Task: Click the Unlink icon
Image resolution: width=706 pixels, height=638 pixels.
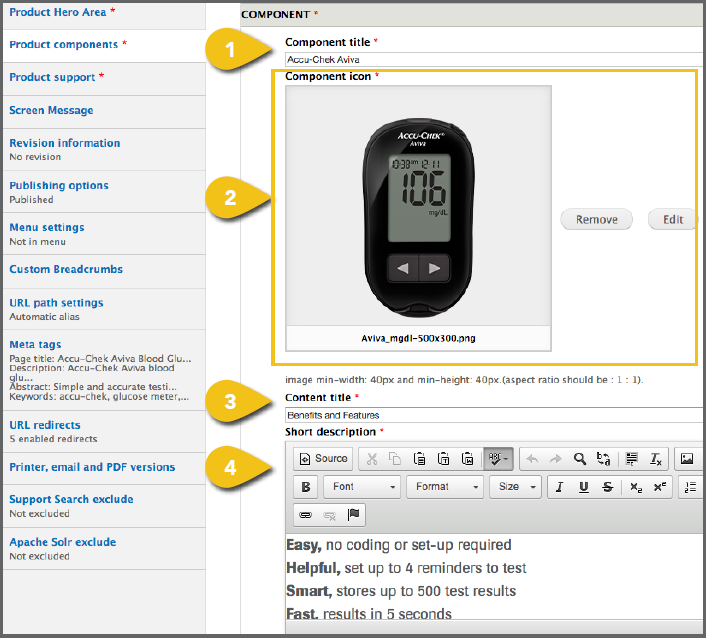Action: [x=330, y=515]
